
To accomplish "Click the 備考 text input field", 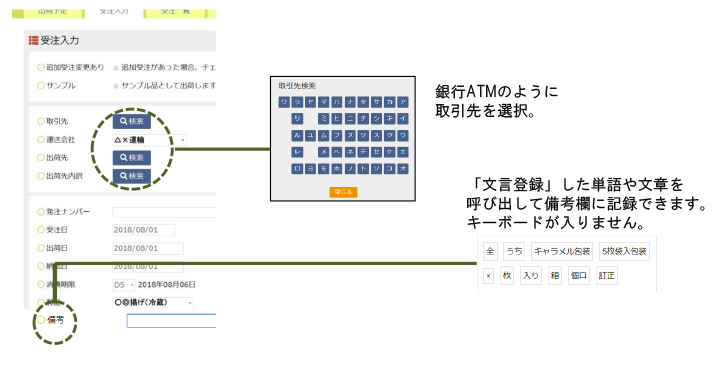I will coord(171,321).
